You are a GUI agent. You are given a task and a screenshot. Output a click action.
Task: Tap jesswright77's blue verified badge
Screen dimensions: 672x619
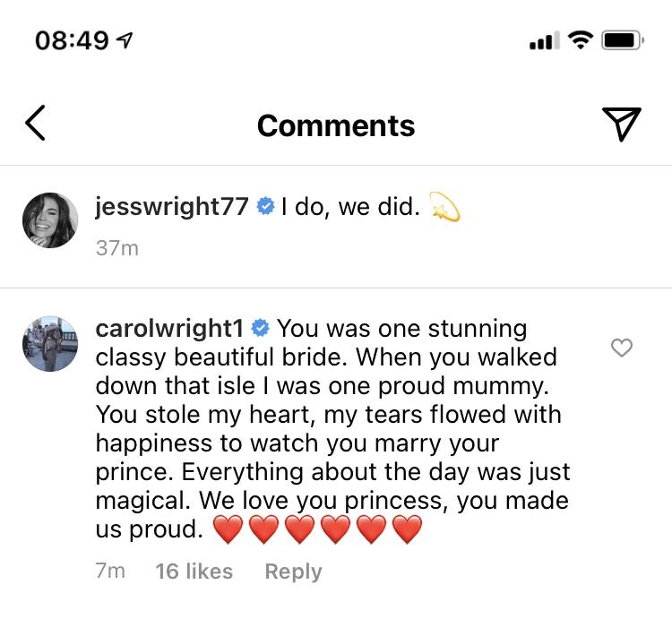265,206
